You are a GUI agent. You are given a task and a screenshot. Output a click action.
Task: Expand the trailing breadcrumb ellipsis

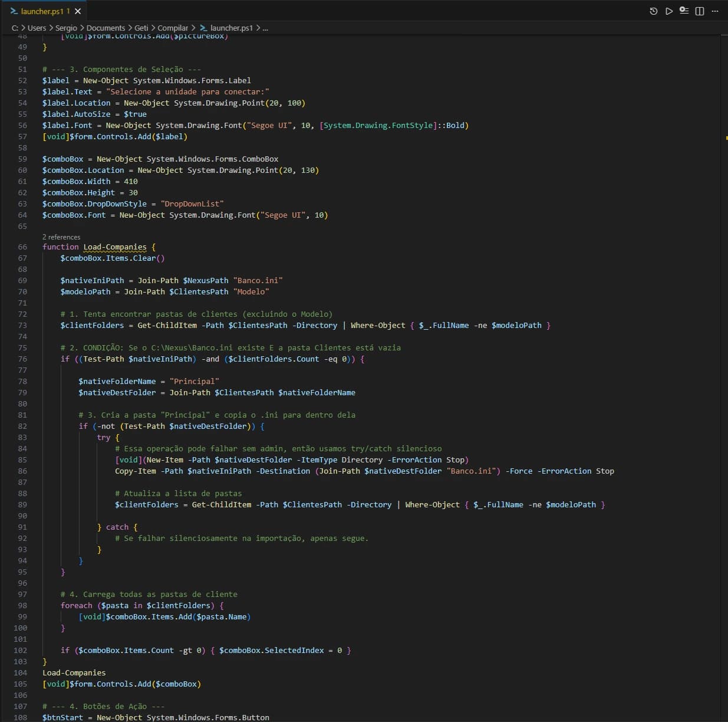pos(265,28)
